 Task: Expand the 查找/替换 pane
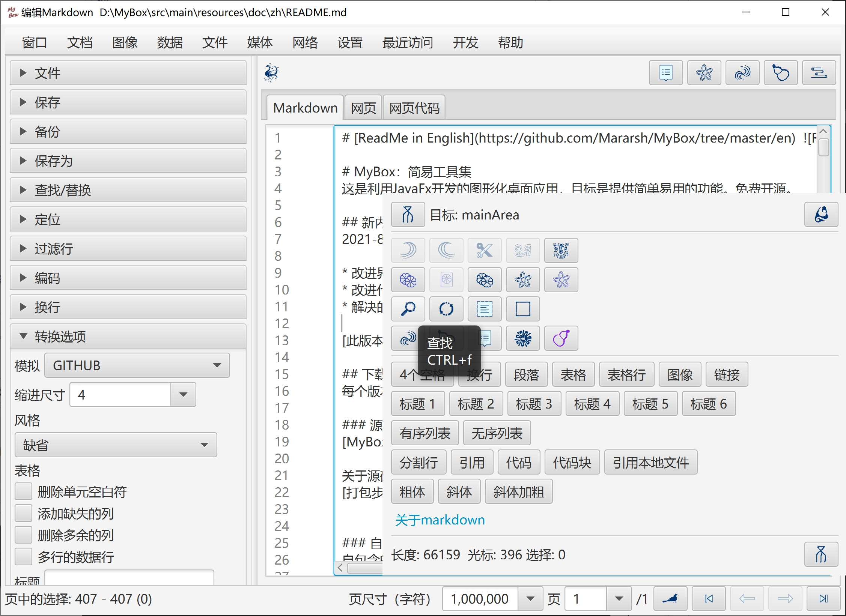(x=128, y=190)
